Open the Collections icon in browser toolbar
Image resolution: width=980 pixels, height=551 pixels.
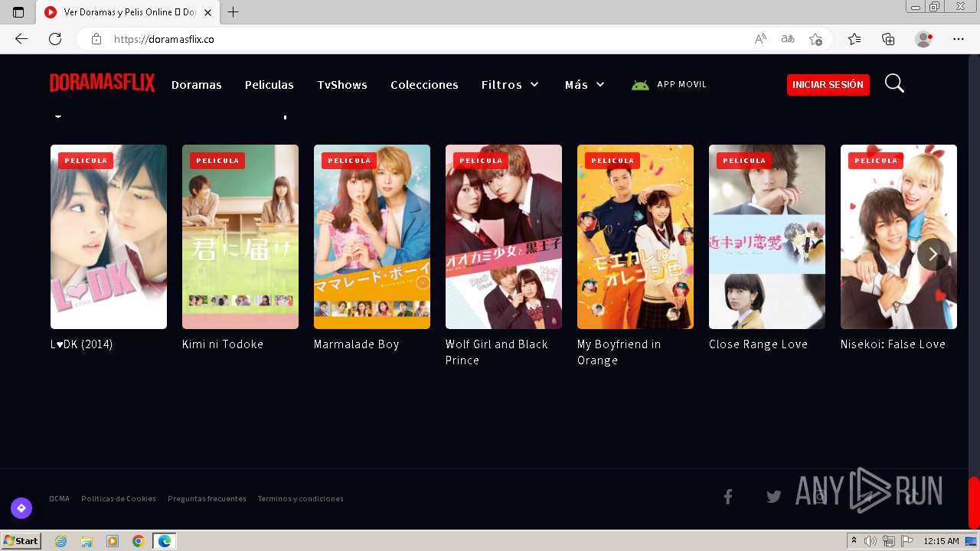(x=888, y=39)
